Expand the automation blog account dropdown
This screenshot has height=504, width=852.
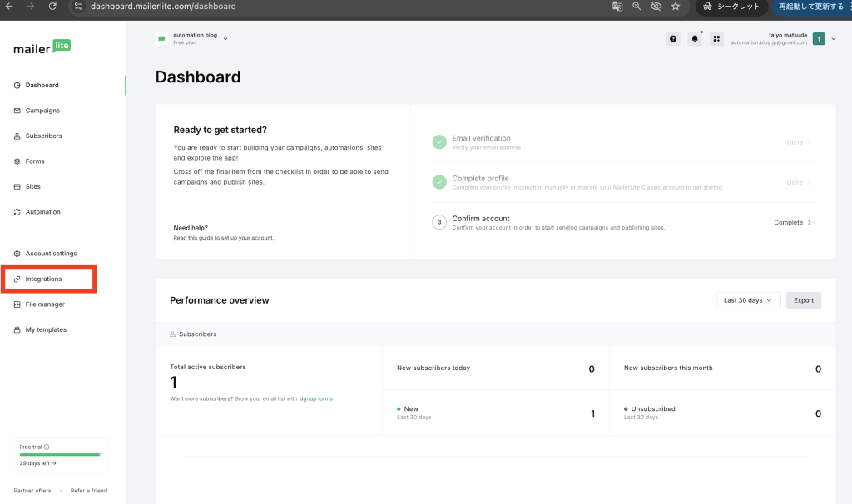coord(225,38)
